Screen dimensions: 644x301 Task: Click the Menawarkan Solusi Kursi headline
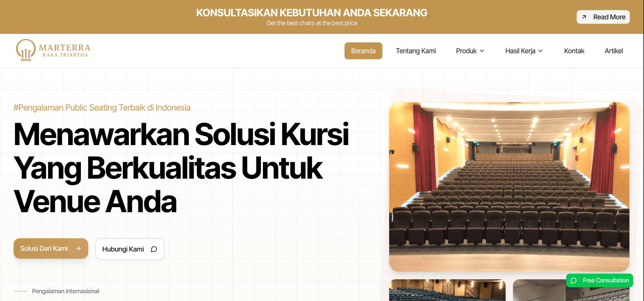pyautogui.click(x=181, y=168)
